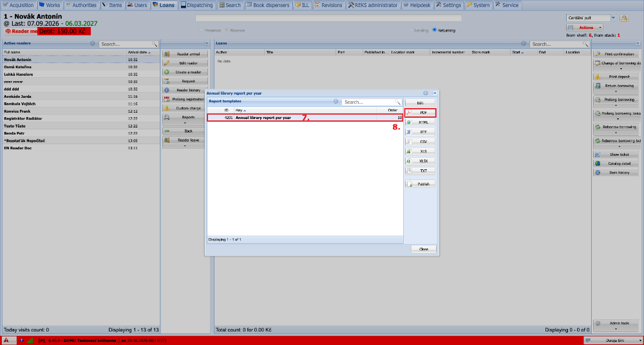Viewport: 644px width, 345px height.
Task: Select the Presence radio button
Action: pos(201,30)
